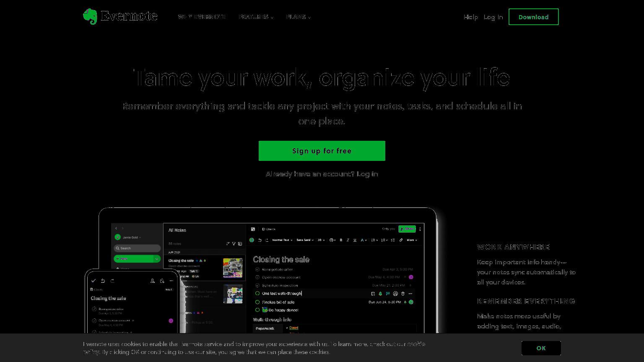Toggle italic formatting in editor toolbar
This screenshot has width=644, height=362.
348,240
